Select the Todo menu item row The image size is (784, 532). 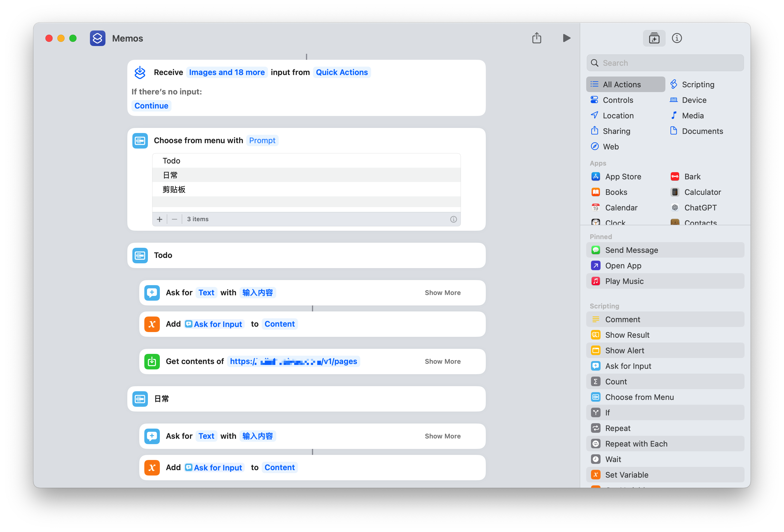[306, 161]
